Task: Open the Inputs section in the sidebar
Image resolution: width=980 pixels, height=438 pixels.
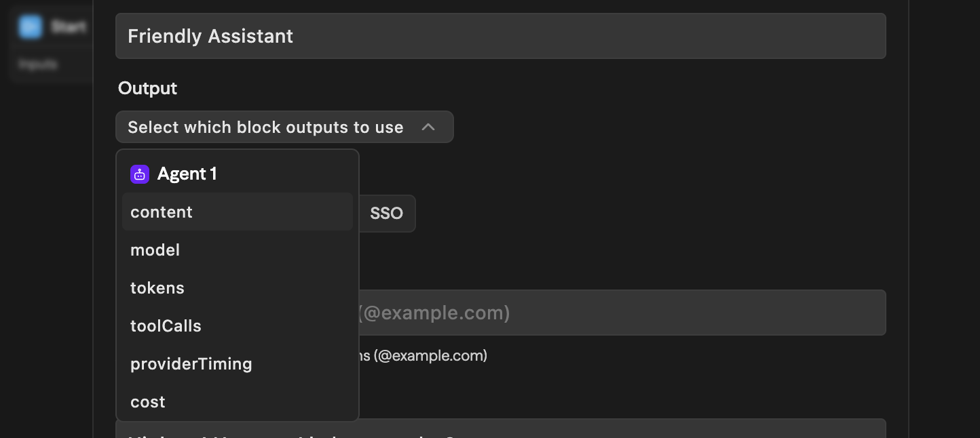Action: pyautogui.click(x=38, y=64)
